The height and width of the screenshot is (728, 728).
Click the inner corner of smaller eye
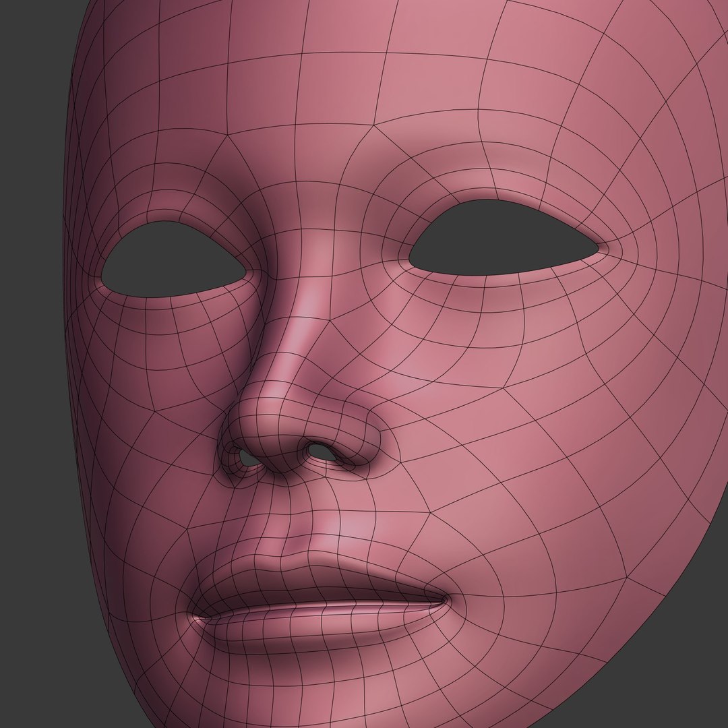click(x=245, y=273)
